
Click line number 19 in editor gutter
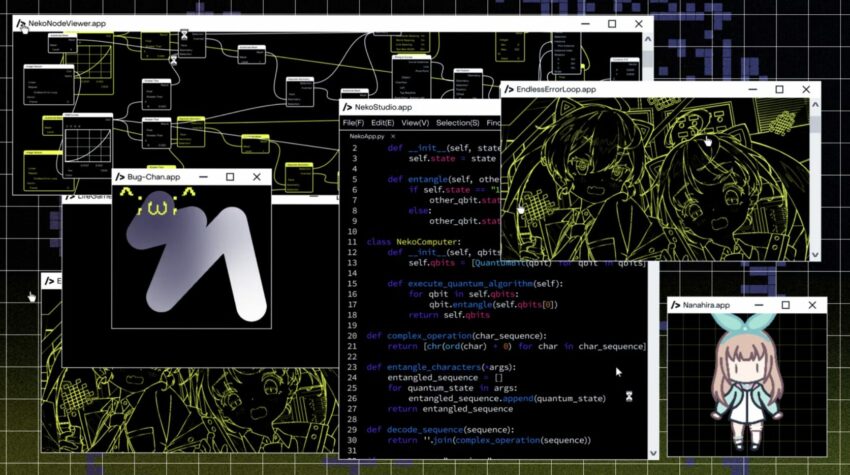click(x=352, y=325)
